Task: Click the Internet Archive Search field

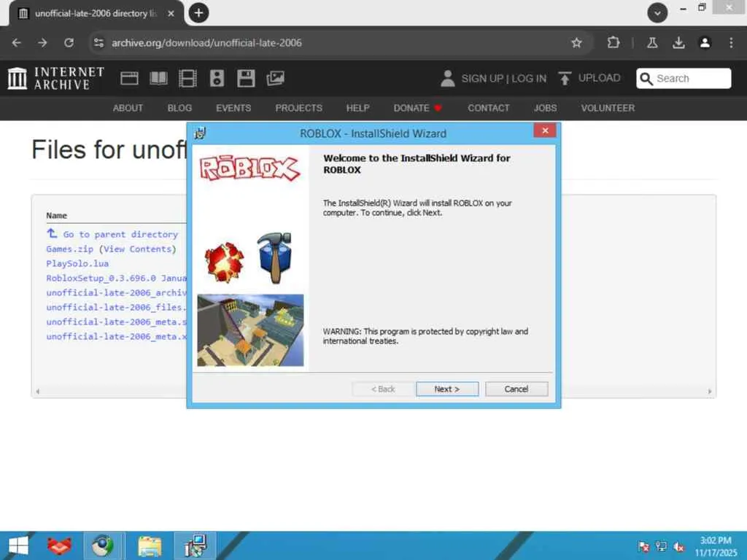Action: [684, 78]
